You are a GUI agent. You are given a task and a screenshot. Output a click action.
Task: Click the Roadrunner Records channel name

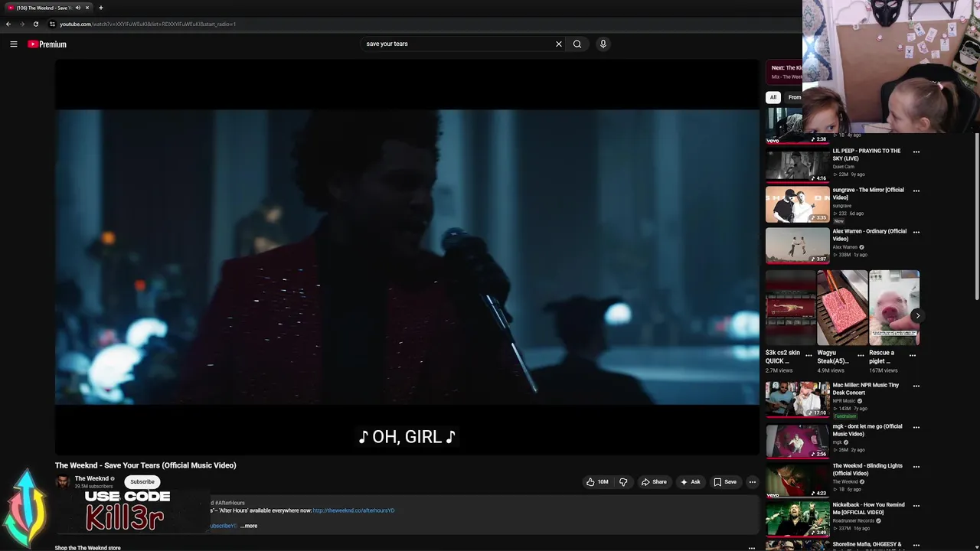tap(854, 520)
